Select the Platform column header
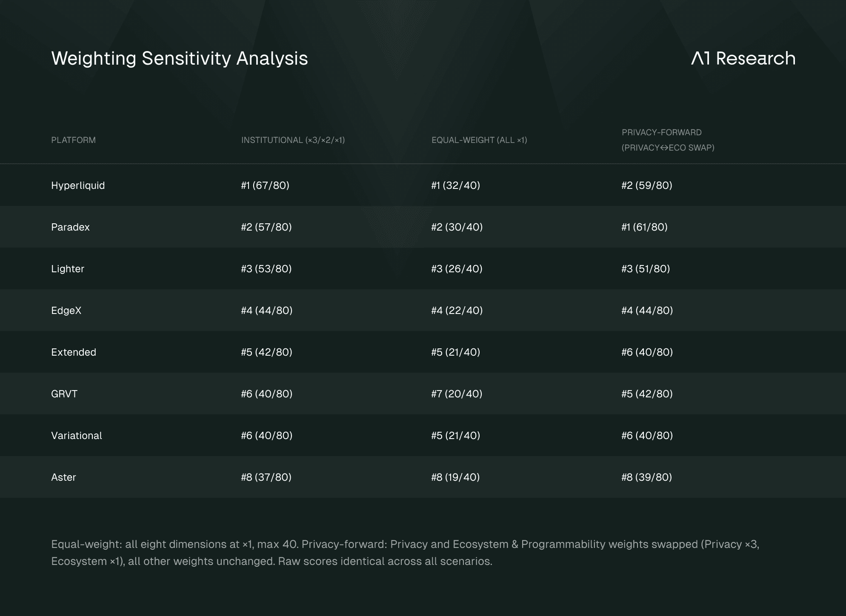This screenshot has width=846, height=616. click(73, 140)
